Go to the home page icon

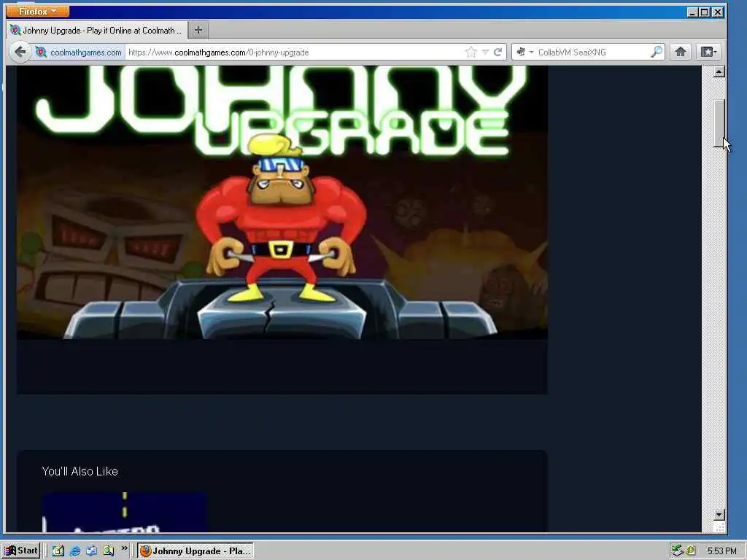(681, 52)
